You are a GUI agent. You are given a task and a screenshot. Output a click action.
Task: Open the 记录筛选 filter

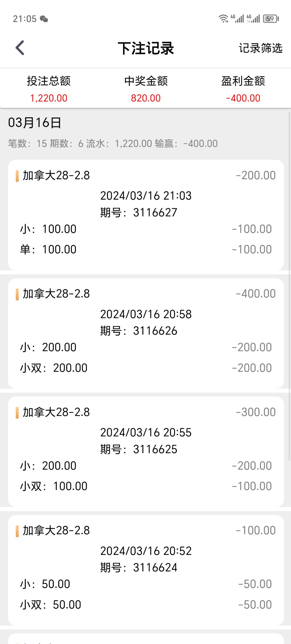tap(260, 48)
